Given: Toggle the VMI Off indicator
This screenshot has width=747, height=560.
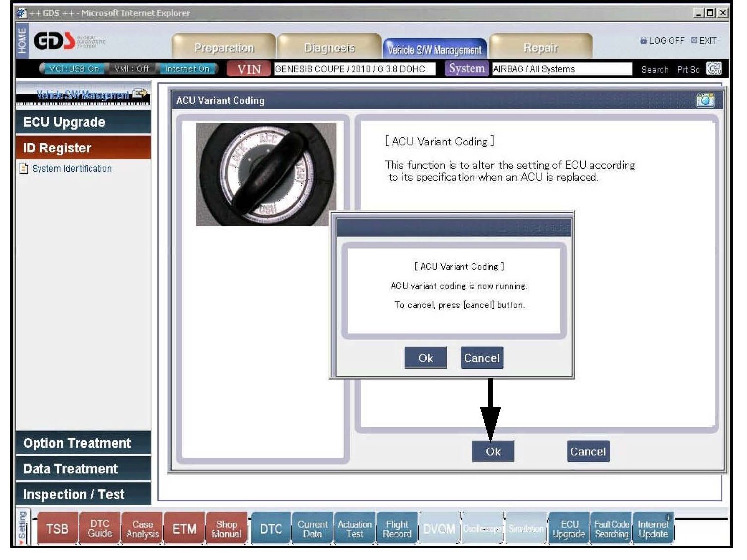Looking at the screenshot, I should click(x=131, y=69).
